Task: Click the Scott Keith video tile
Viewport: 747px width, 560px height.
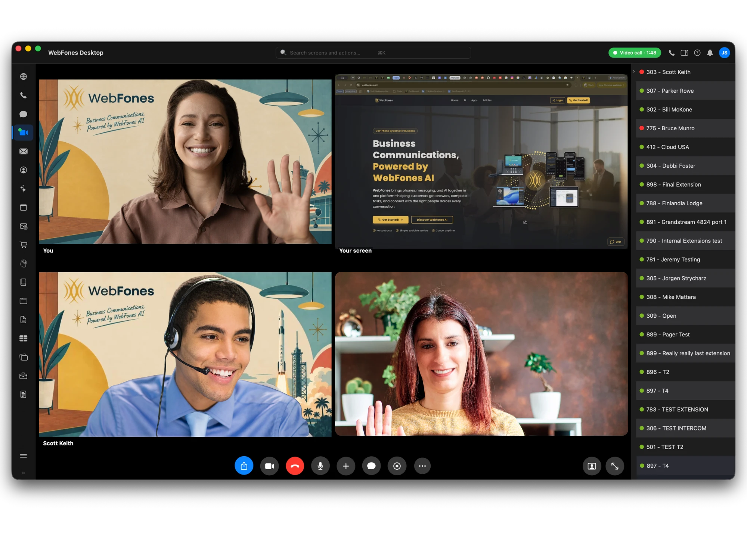Action: (x=185, y=354)
